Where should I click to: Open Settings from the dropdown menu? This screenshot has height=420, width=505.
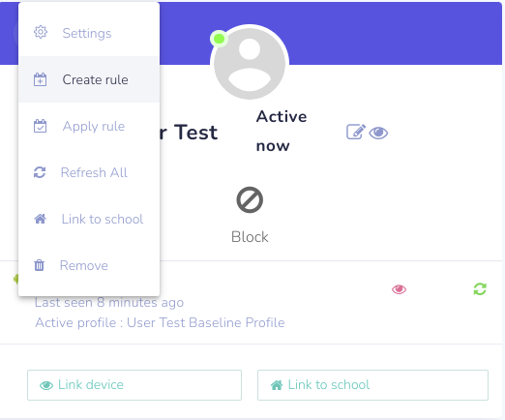click(x=89, y=33)
